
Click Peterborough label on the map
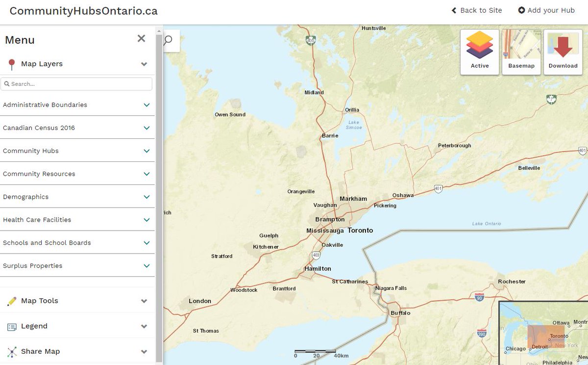tap(454, 146)
